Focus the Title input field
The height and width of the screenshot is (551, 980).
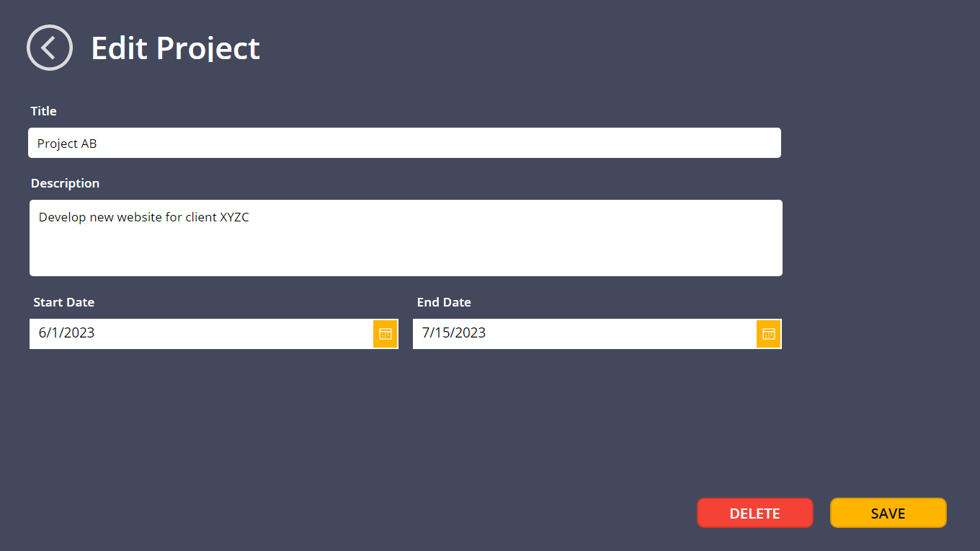click(x=404, y=143)
